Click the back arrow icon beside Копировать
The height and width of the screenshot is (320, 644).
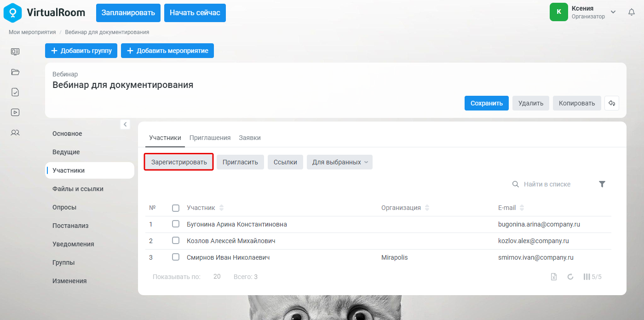click(x=612, y=103)
